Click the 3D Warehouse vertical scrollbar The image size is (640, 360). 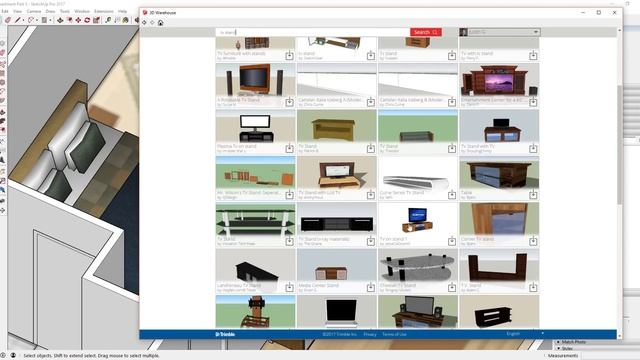620,145
